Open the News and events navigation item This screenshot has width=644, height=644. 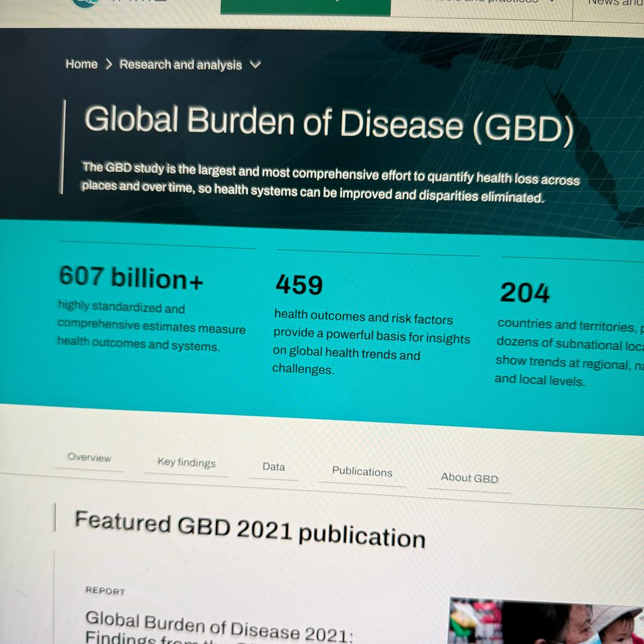(x=614, y=4)
